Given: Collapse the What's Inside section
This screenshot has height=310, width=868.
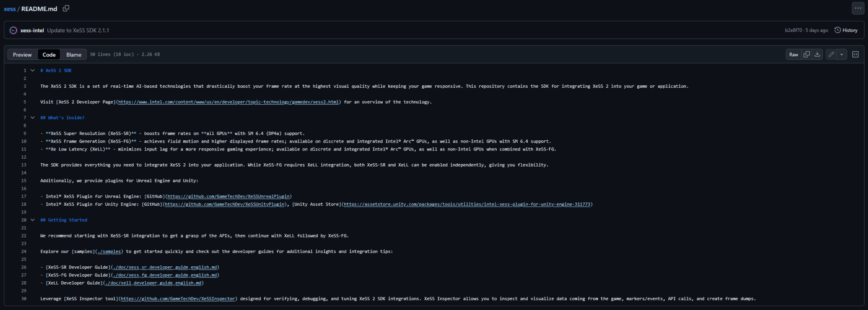Looking at the screenshot, I should point(33,117).
